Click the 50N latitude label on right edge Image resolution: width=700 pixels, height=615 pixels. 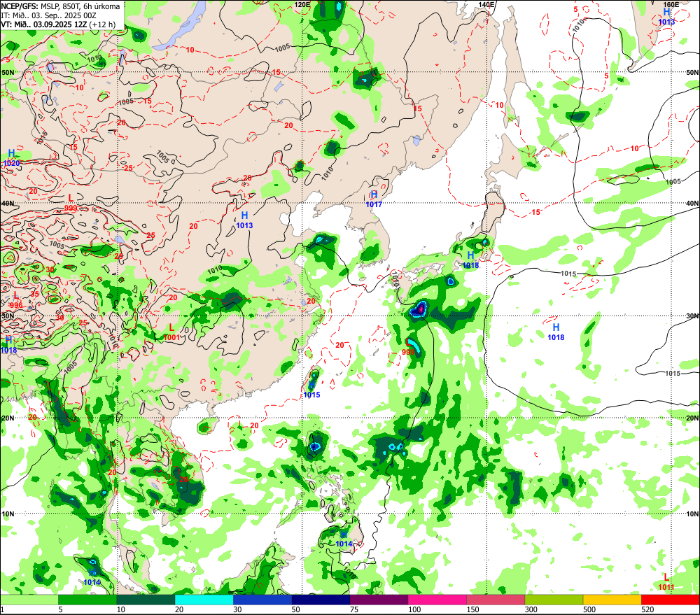coord(692,72)
